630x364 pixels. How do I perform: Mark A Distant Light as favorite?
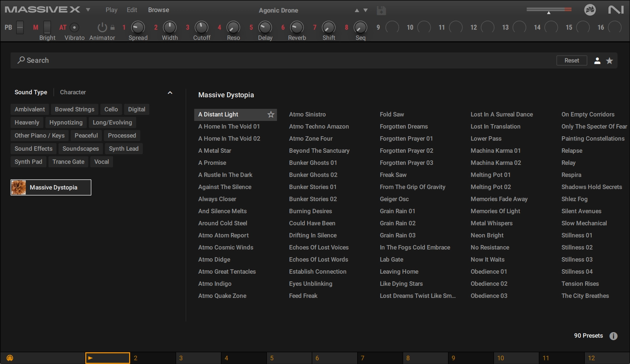point(271,114)
